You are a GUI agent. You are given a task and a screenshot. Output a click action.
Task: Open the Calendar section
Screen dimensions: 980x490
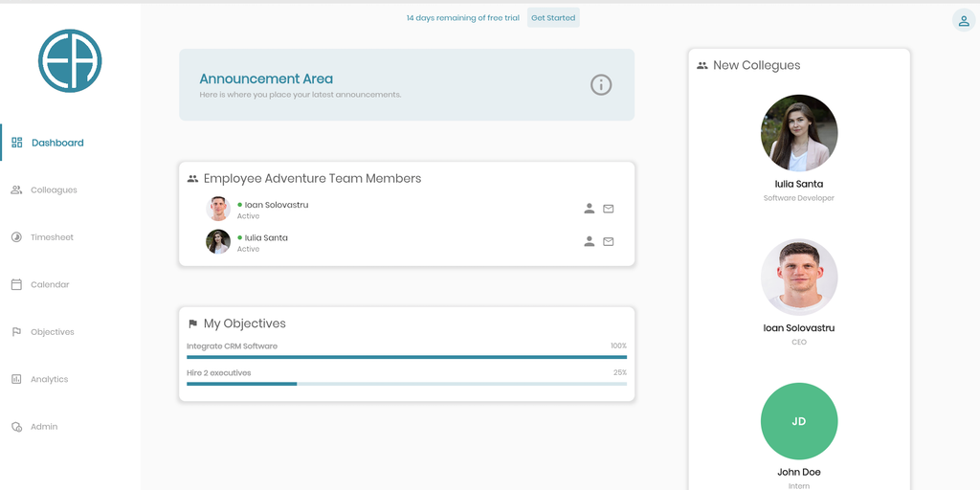coord(49,285)
